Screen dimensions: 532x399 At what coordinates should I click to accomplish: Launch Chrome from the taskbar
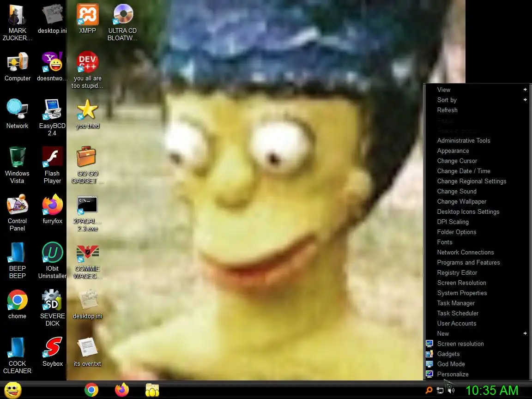coord(91,390)
